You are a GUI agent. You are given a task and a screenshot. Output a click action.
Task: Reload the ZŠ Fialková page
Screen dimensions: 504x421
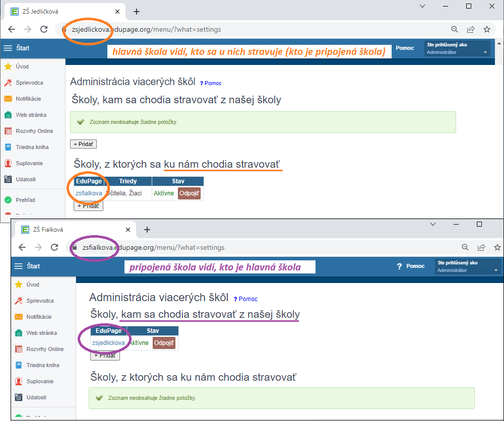point(54,247)
